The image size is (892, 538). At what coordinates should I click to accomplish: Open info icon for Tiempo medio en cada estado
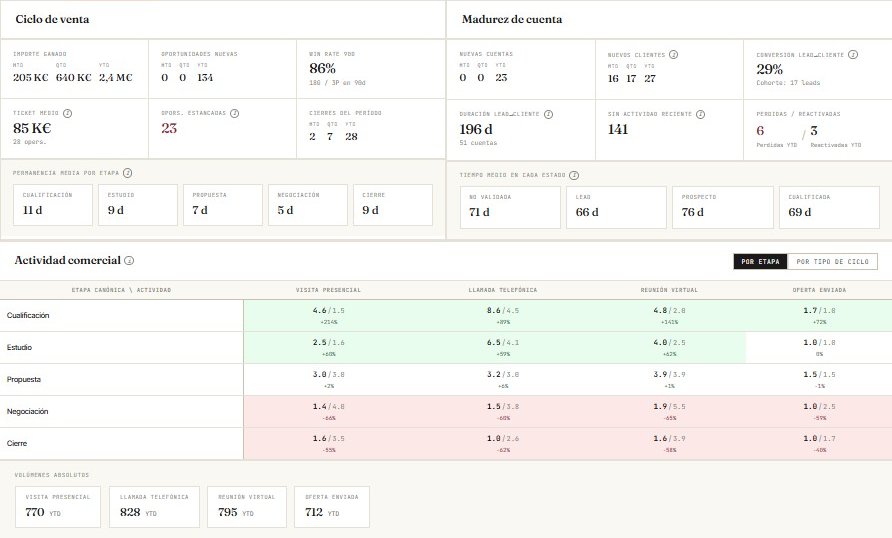click(x=574, y=175)
